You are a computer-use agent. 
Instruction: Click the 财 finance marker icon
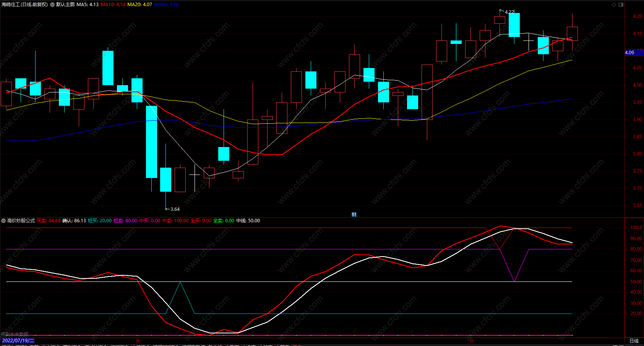point(354,215)
